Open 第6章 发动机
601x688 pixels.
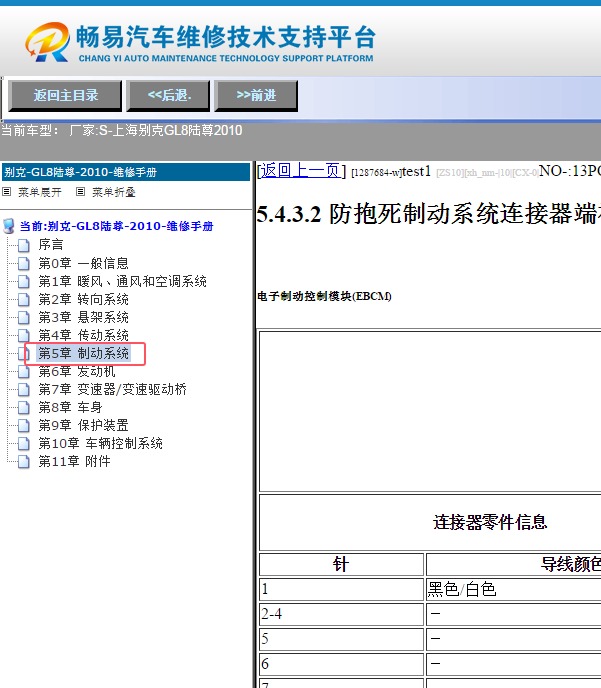pos(77,371)
